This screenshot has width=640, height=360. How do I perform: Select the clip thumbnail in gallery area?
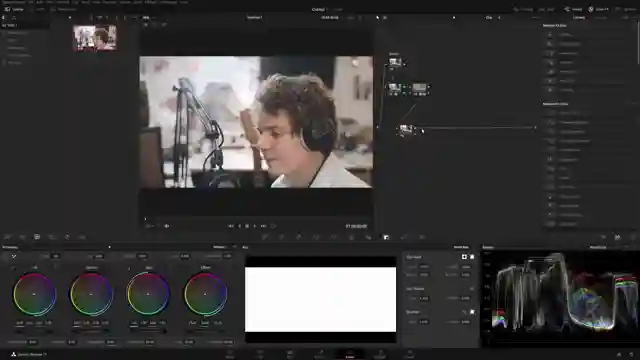[95, 38]
